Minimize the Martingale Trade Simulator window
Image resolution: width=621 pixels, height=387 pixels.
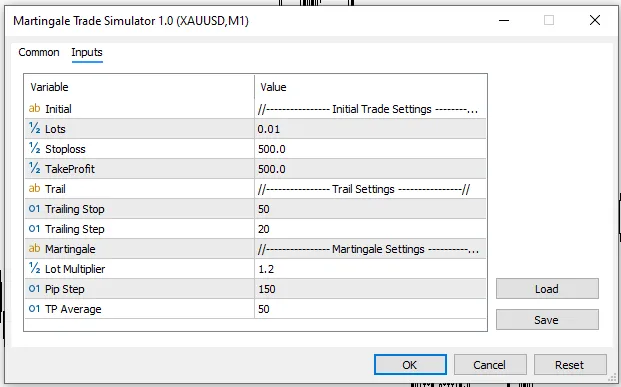pyautogui.click(x=504, y=20)
